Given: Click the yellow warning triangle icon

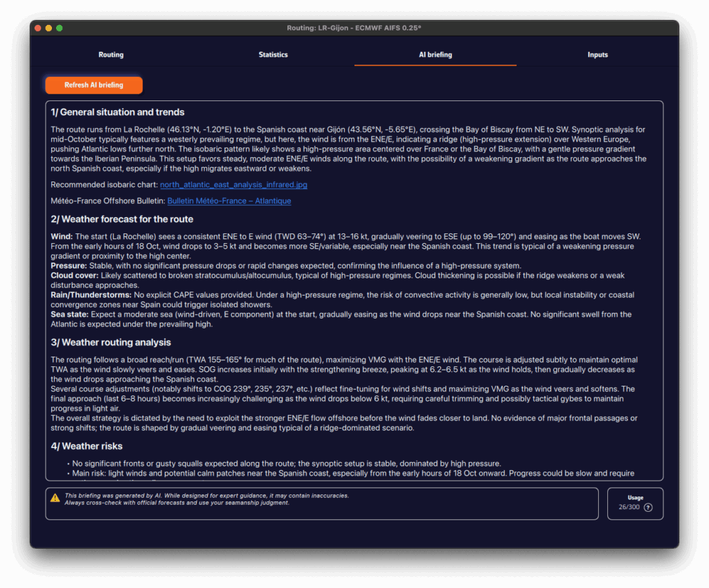Looking at the screenshot, I should [55, 498].
